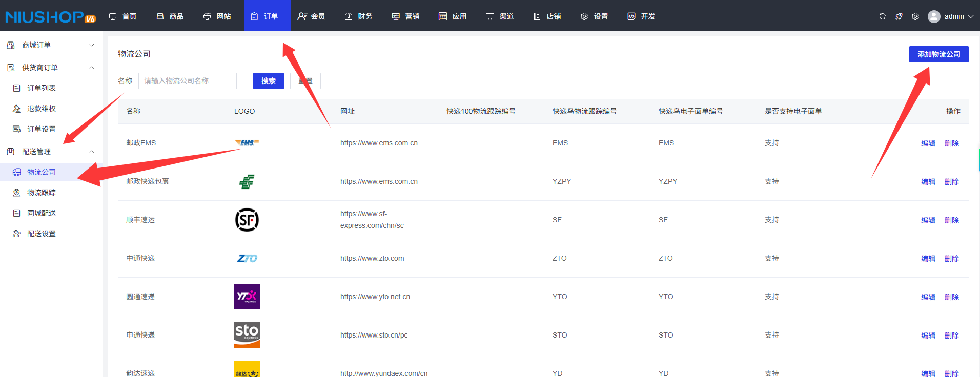Collapse the 配送管理 sidebar section

tap(91, 152)
